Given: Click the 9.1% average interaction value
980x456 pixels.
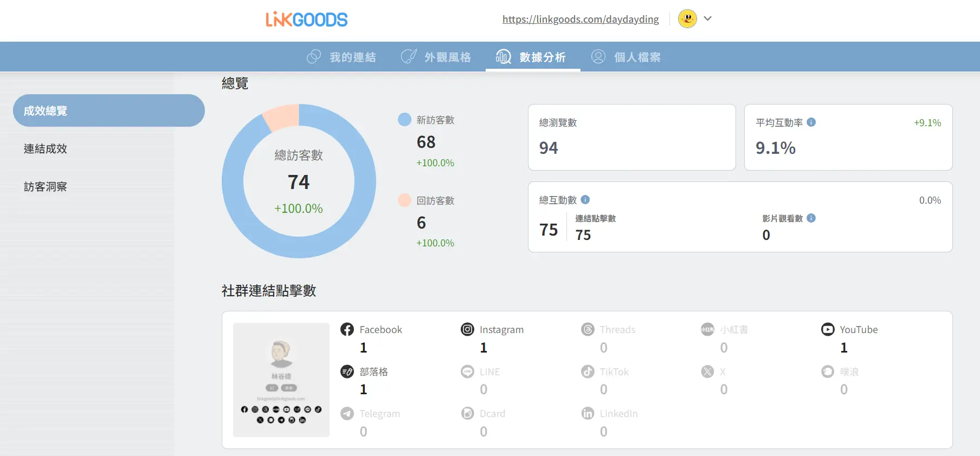Looking at the screenshot, I should [776, 148].
